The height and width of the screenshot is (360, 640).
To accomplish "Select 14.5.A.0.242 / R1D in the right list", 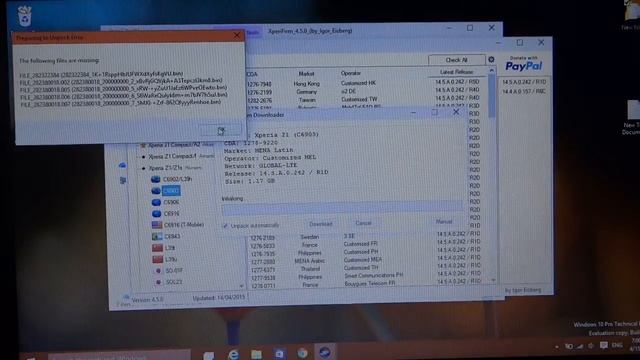I will tap(524, 82).
